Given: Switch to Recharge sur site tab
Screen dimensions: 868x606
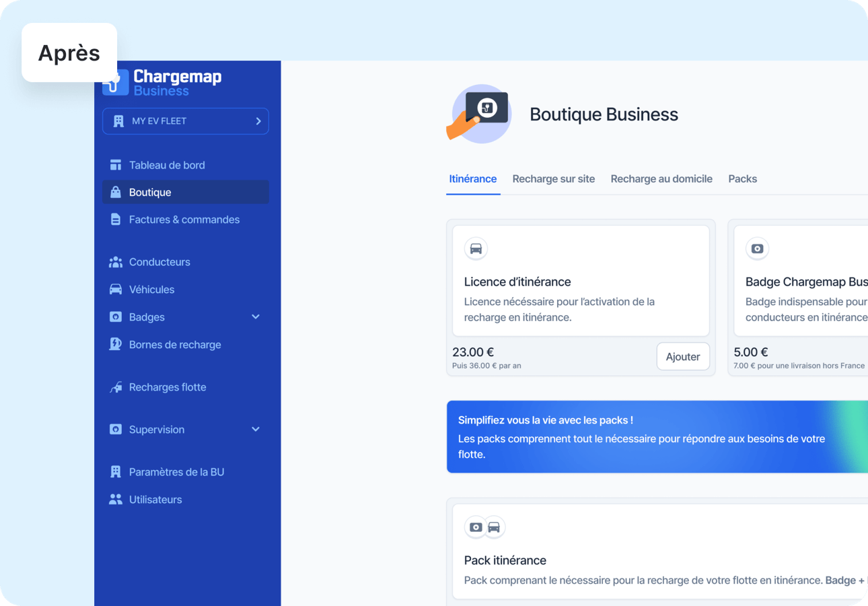Looking at the screenshot, I should (554, 179).
